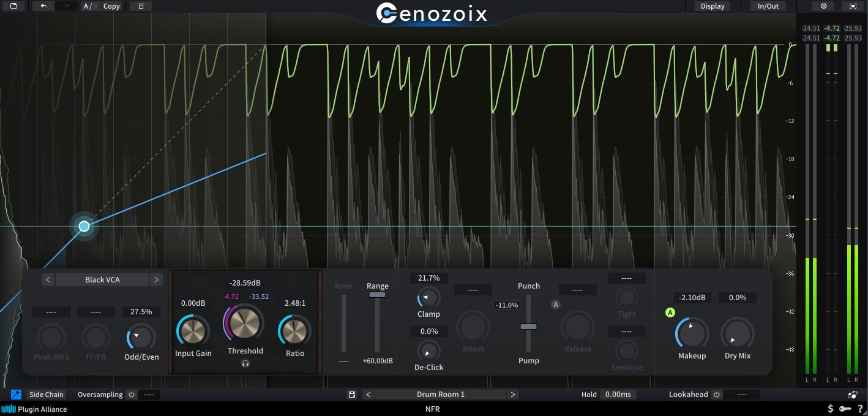
Task: Click the Range +60.00dB value
Action: point(378,361)
